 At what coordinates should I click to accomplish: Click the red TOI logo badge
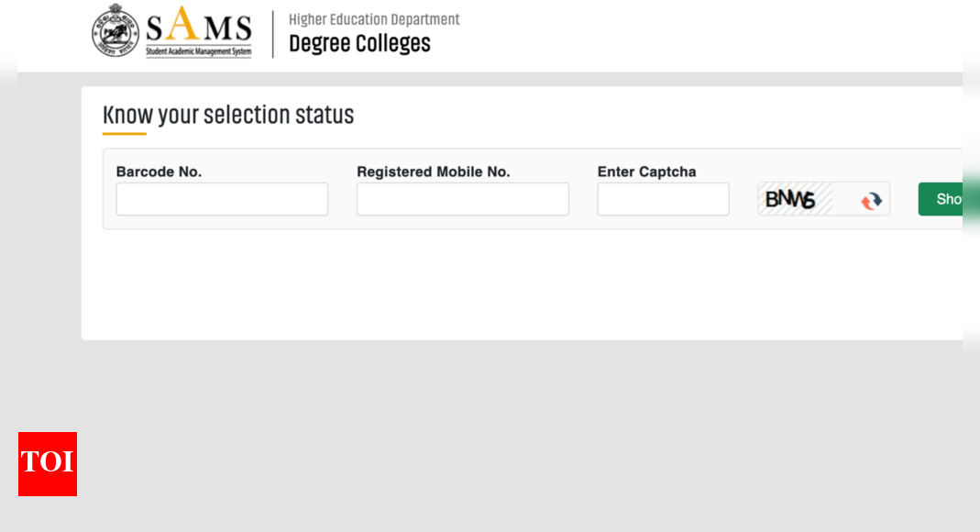pos(48,464)
